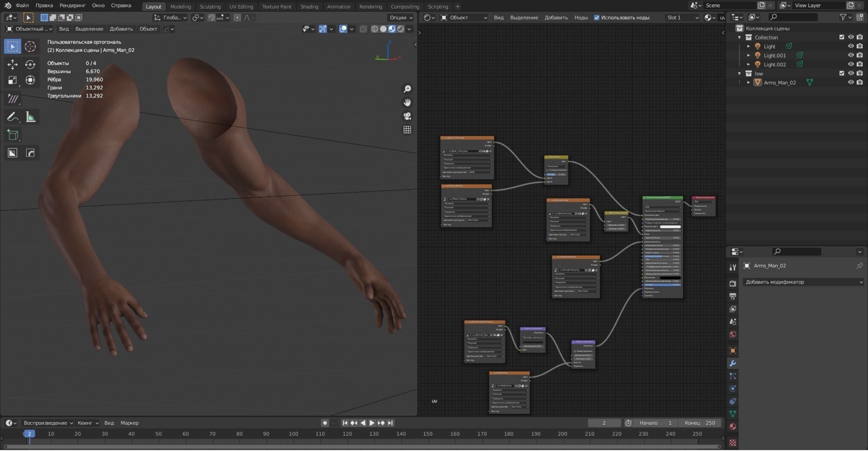This screenshot has height=451, width=868.
Task: Switch to rendered viewport shading
Action: [400, 29]
